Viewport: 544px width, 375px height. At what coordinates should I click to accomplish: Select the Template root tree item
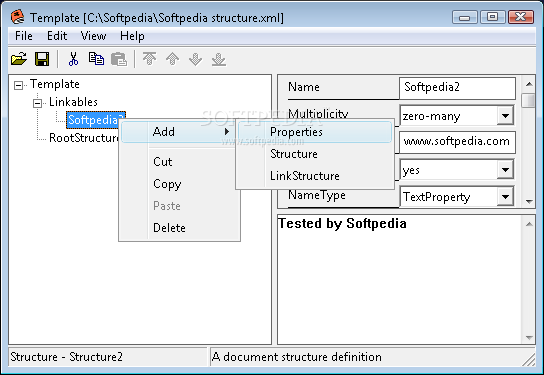click(x=54, y=84)
